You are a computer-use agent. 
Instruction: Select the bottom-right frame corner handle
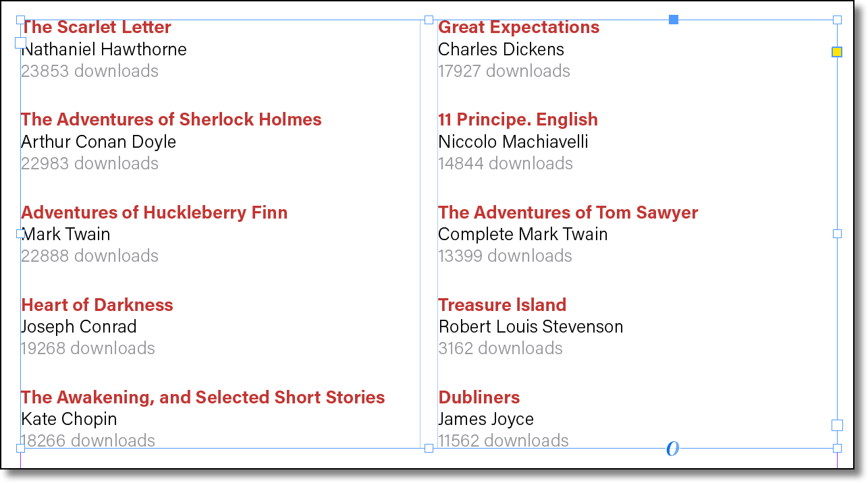click(837, 448)
